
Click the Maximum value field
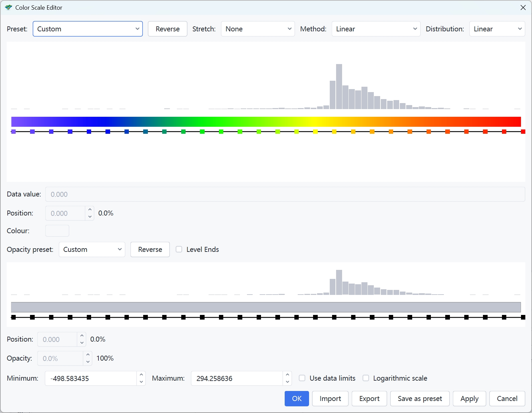click(237, 378)
